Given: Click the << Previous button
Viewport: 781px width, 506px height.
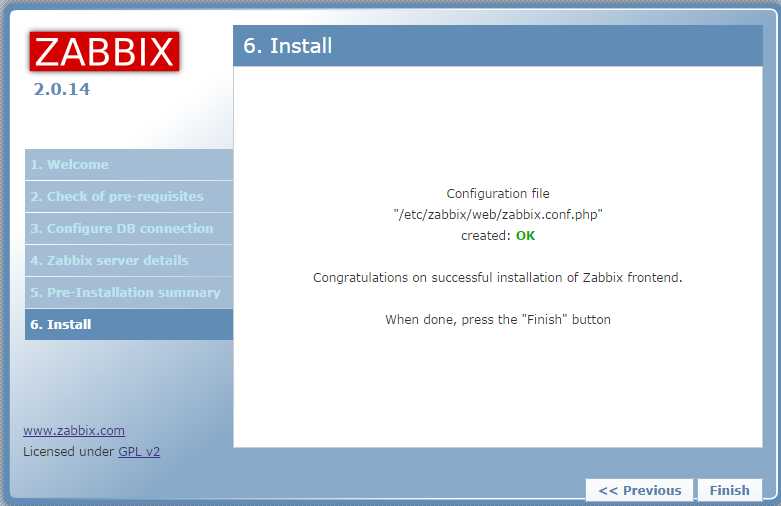Looking at the screenshot, I should [x=640, y=490].
